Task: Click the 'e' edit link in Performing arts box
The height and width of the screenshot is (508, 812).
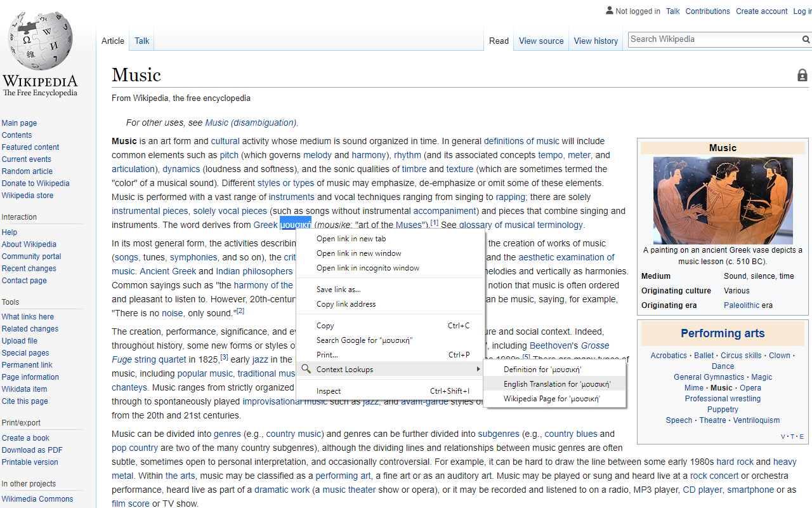Action: coord(801,436)
